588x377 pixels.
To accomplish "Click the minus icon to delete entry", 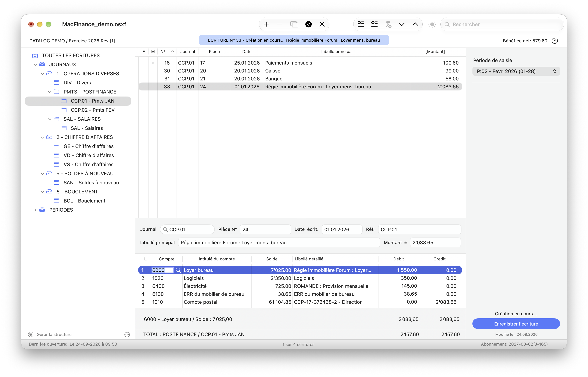I will (280, 24).
